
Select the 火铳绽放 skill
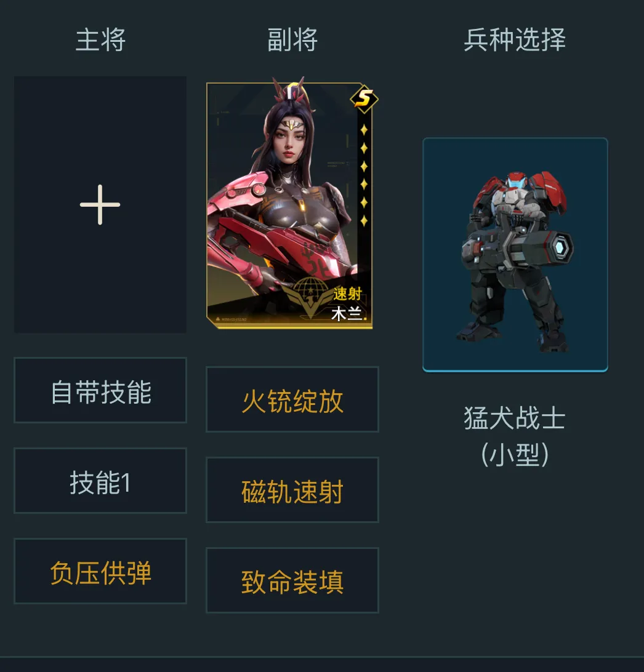pyautogui.click(x=292, y=399)
